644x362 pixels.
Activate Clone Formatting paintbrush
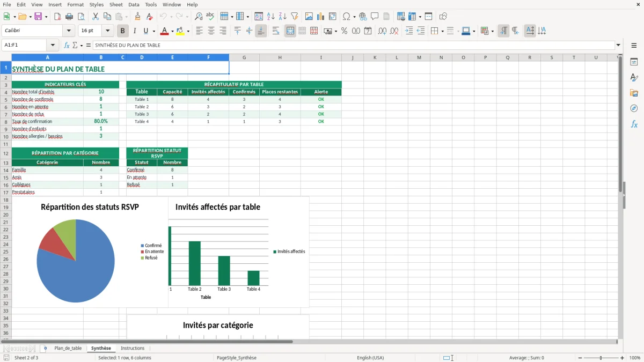(137, 17)
